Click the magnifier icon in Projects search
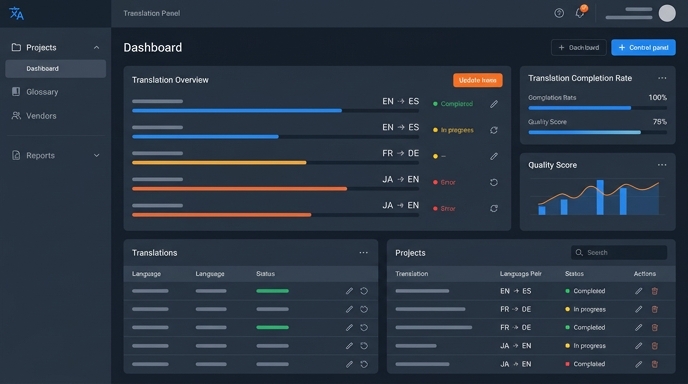Image resolution: width=688 pixels, height=384 pixels. coord(579,252)
